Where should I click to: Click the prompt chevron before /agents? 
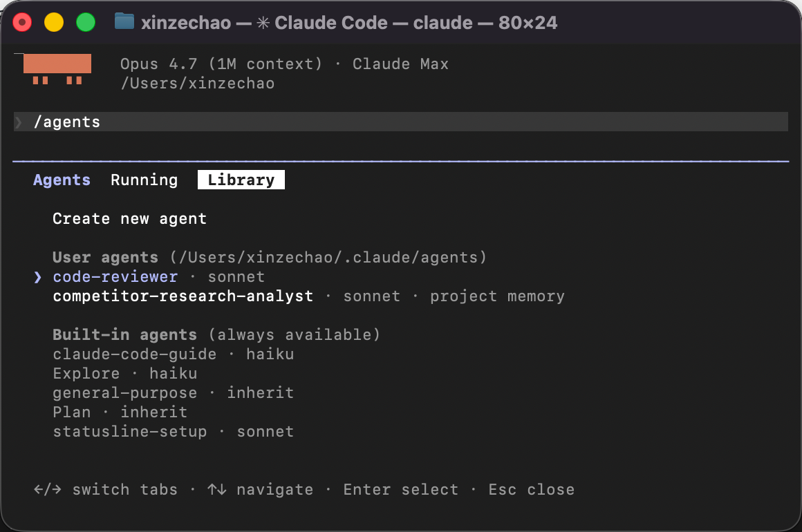[x=19, y=122]
